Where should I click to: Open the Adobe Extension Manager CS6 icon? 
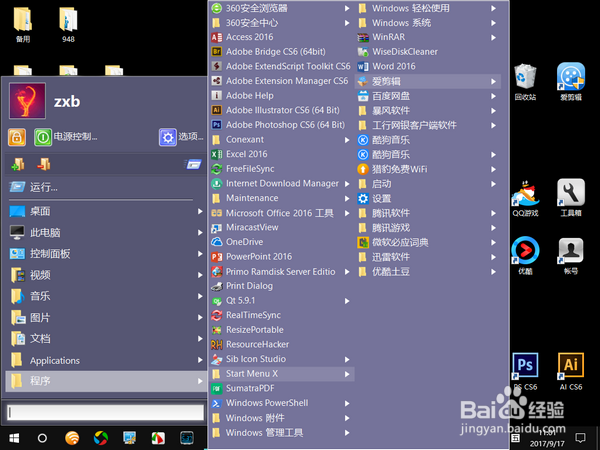point(217,81)
